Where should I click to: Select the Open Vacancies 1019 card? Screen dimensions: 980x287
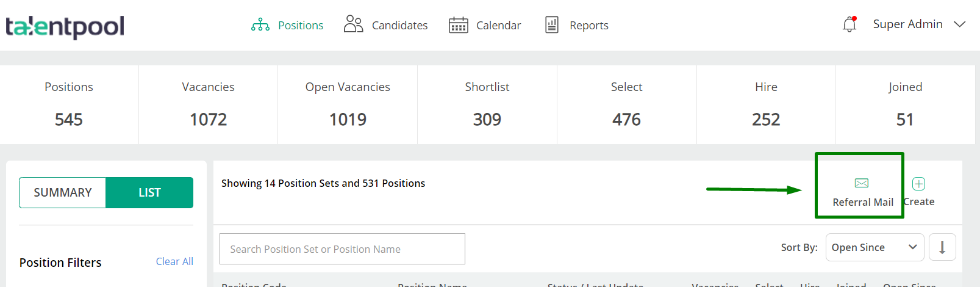coord(348,104)
